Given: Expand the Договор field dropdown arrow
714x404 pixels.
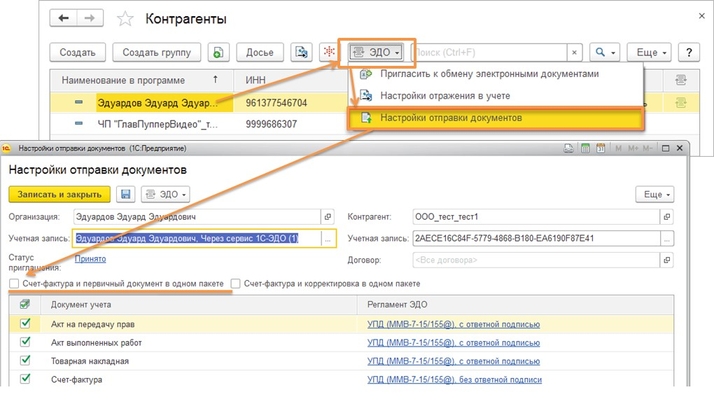Looking at the screenshot, I should 666,260.
